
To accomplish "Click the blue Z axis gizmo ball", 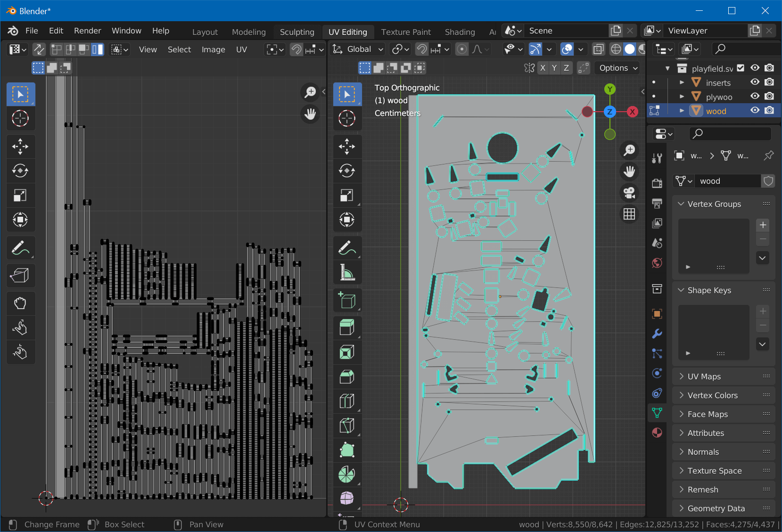I will coord(610,112).
